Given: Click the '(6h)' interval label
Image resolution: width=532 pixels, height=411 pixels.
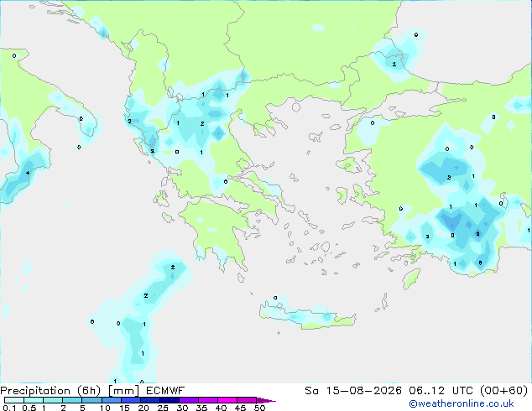Looking at the screenshot, I should pyautogui.click(x=89, y=391).
